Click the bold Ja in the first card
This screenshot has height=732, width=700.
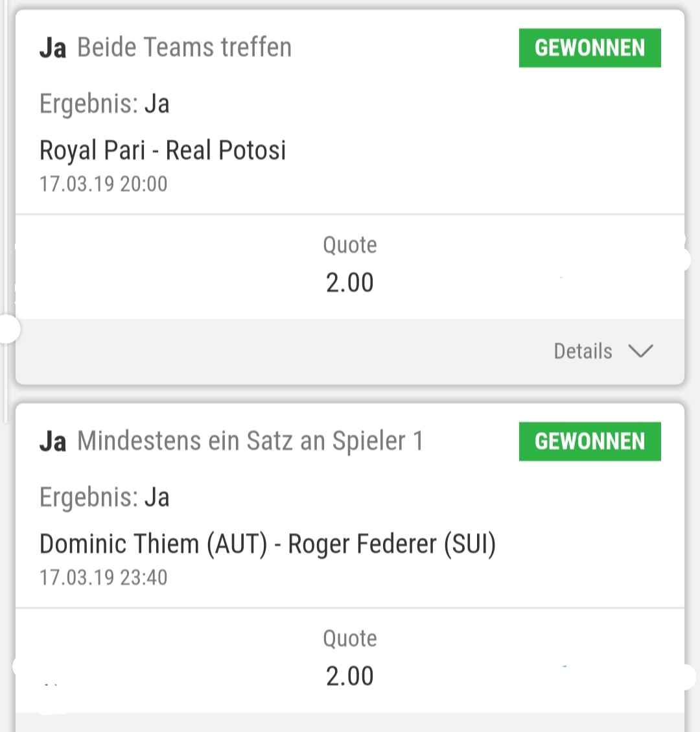pyautogui.click(x=52, y=48)
